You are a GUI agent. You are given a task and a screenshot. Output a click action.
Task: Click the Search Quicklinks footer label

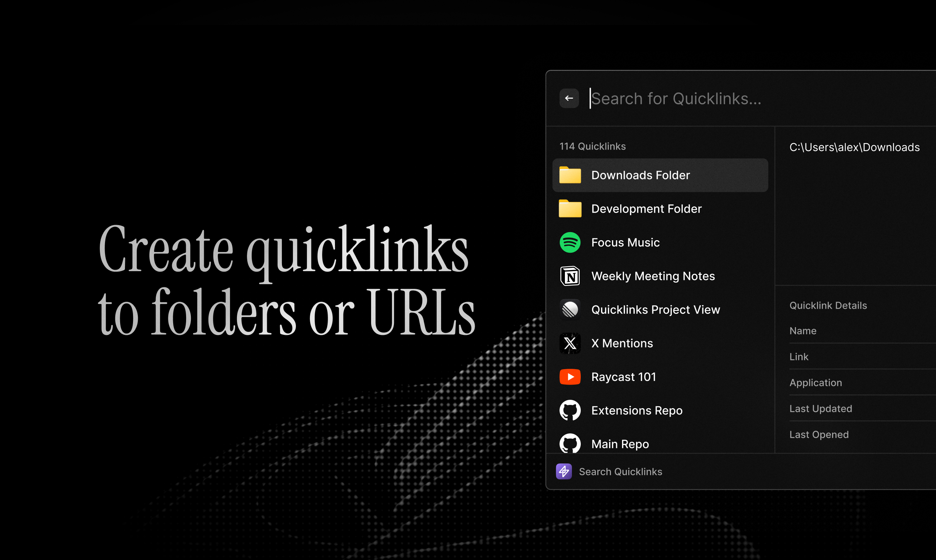click(x=620, y=472)
